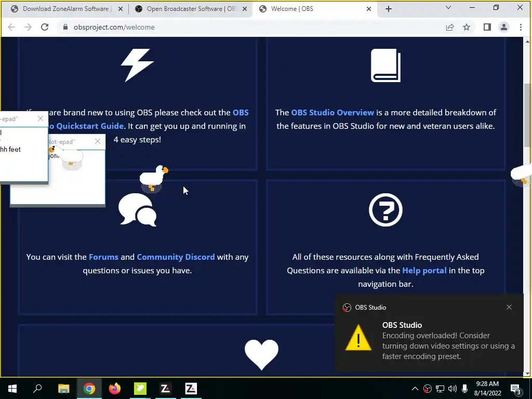Open the Chrome profile menu

pos(504,27)
